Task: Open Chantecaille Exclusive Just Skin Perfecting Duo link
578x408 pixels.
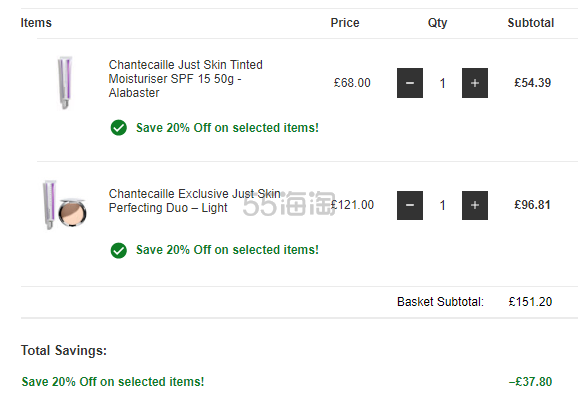Action: 195,200
